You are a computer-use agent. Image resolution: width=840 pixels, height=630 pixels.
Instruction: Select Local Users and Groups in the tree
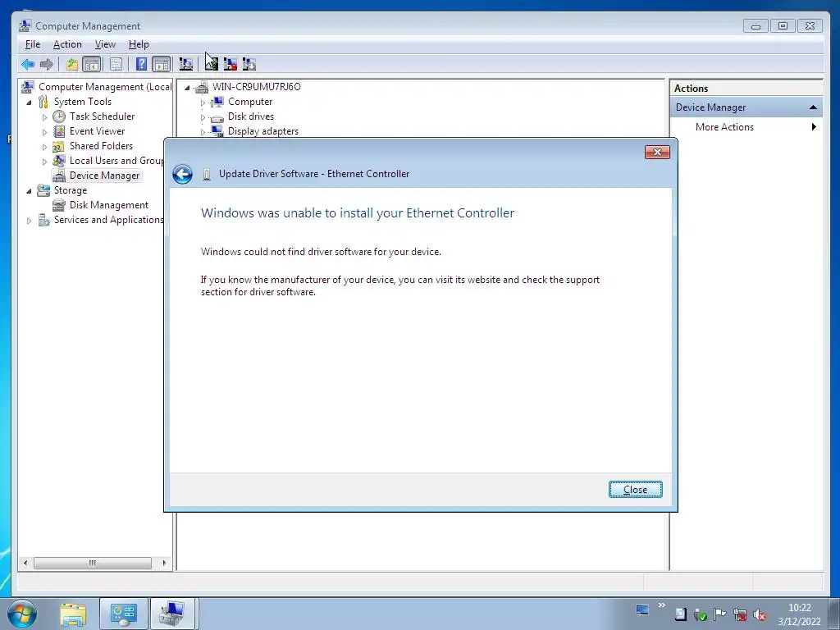point(116,161)
